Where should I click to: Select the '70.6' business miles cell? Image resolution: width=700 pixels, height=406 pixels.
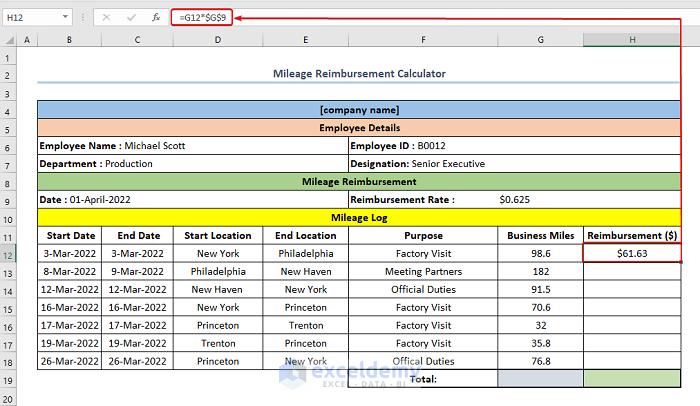click(541, 307)
